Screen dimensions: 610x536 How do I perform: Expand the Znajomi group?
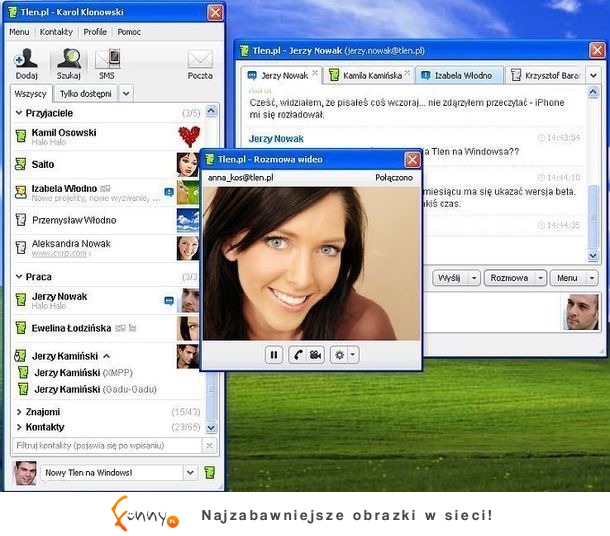click(19, 412)
